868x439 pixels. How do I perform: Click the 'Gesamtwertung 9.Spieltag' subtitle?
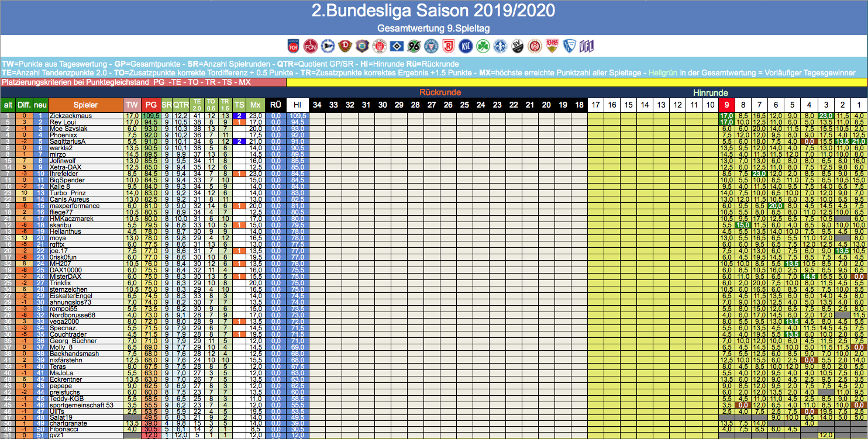[433, 28]
